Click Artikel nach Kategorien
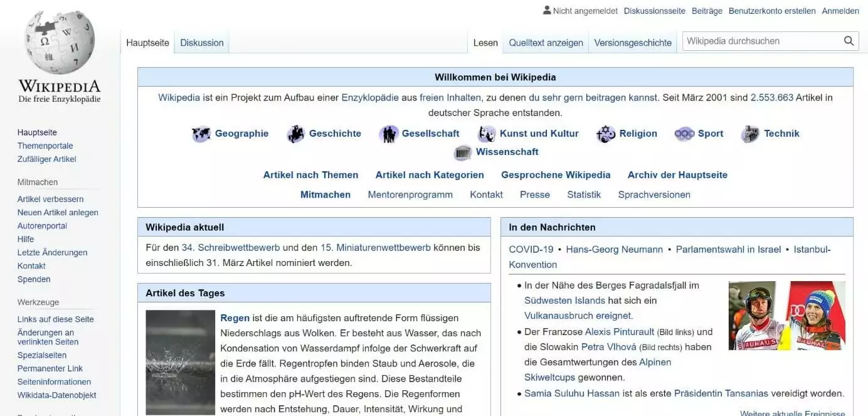The width and height of the screenshot is (868, 416). pos(430,175)
